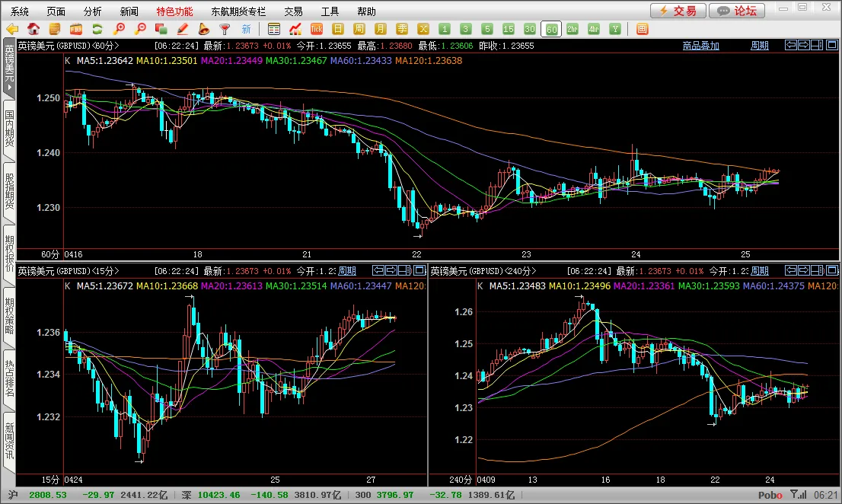This screenshot has width=842, height=504.
Task: Click the MA120 orange moving average label
Action: (x=429, y=61)
